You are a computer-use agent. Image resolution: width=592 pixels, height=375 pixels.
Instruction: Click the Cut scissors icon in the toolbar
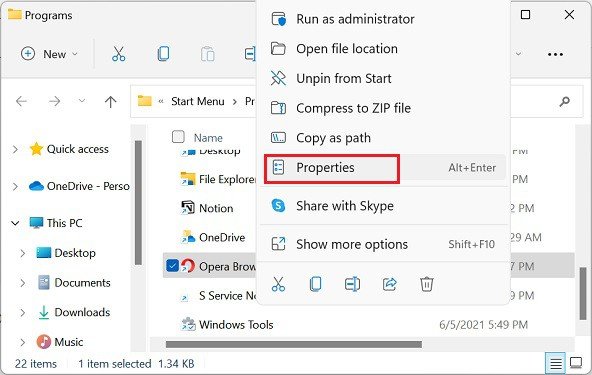[119, 54]
